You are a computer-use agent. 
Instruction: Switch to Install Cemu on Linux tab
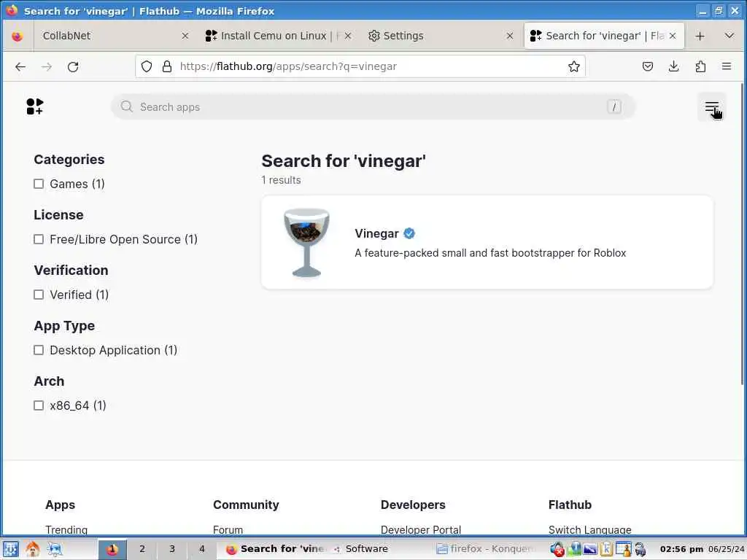tap(279, 36)
